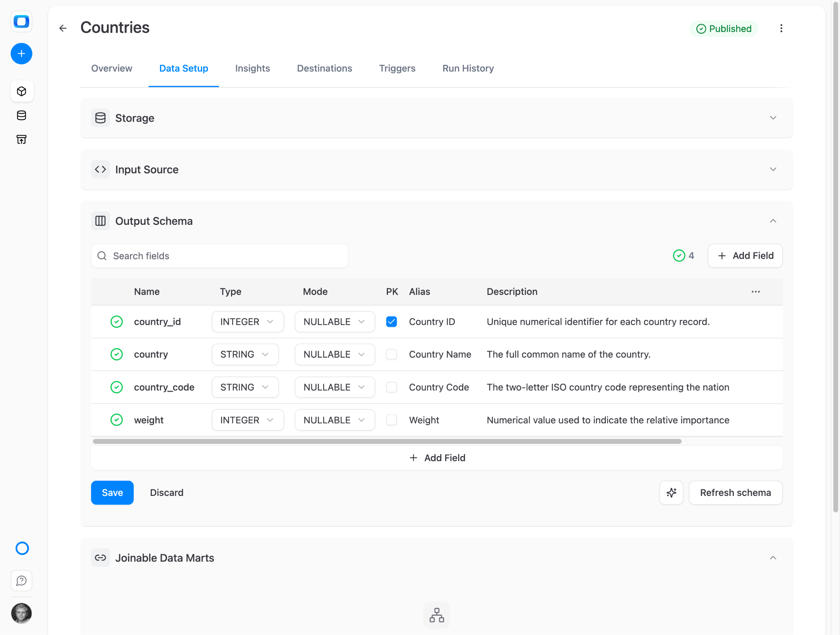This screenshot has width=840, height=635.
Task: Open the data marts cube icon in sidebar
Action: (22, 91)
